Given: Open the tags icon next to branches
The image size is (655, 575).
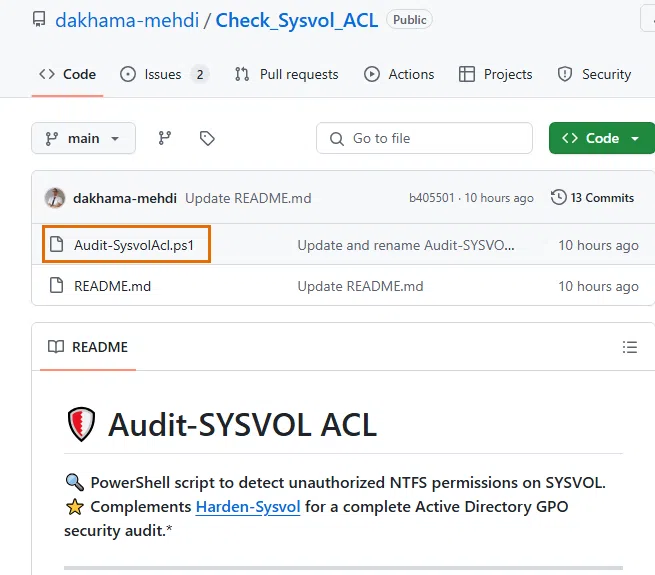Looking at the screenshot, I should click(x=207, y=139).
